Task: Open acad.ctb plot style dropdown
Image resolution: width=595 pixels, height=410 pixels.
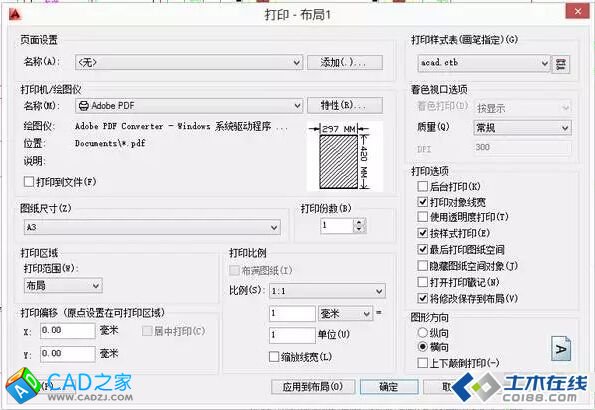Action: [x=484, y=63]
